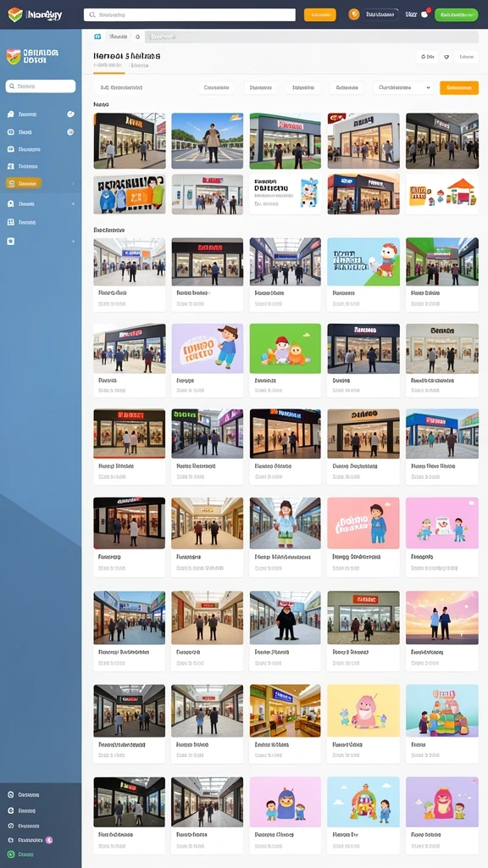Screen dimensions: 488x868
Task: Open the red-badged notification icon in the header
Action: point(425,14)
